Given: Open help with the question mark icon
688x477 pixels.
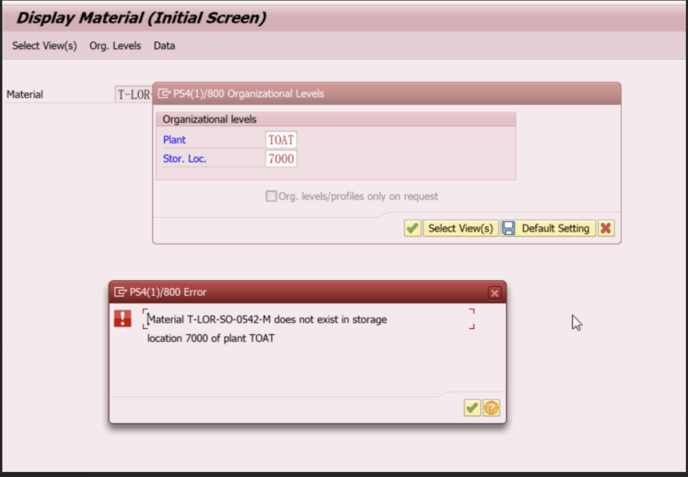Looking at the screenshot, I should [x=491, y=408].
